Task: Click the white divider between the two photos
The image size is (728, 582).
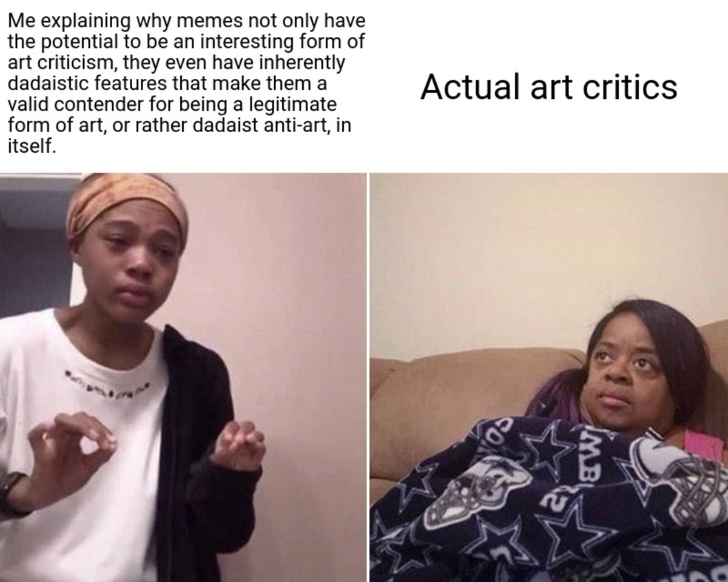Action: (368, 377)
